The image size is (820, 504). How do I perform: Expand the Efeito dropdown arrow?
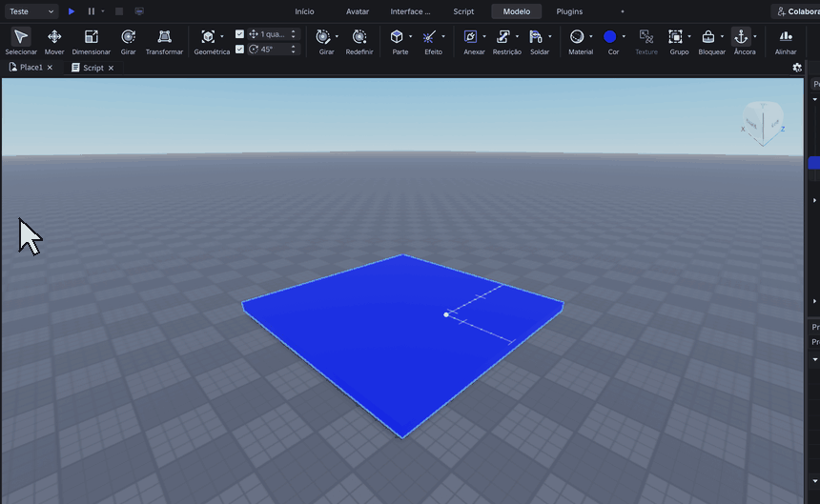click(443, 36)
